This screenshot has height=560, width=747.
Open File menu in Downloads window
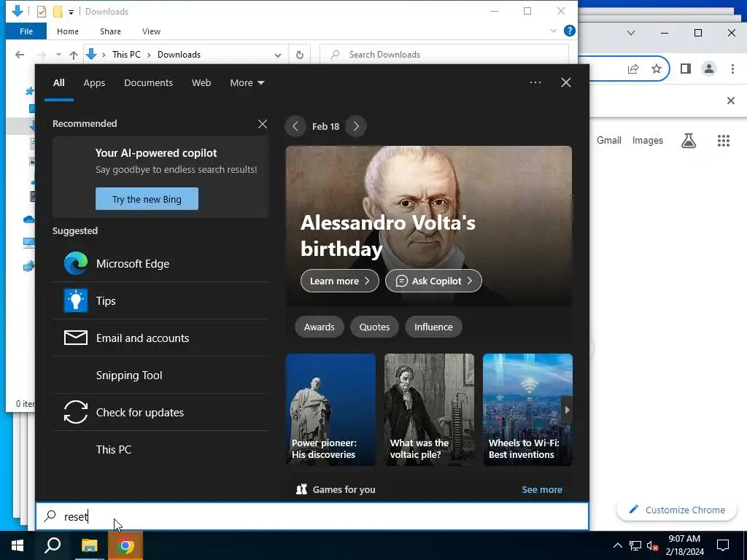26,31
